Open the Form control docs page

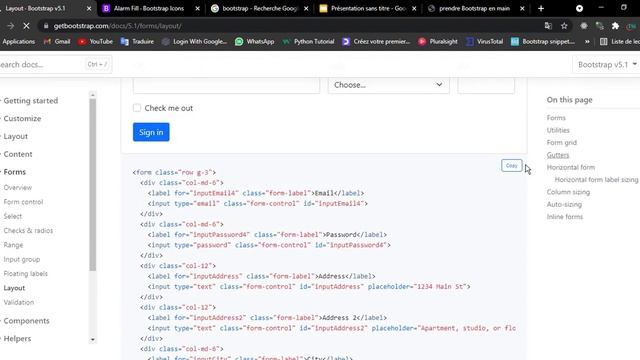(x=23, y=202)
